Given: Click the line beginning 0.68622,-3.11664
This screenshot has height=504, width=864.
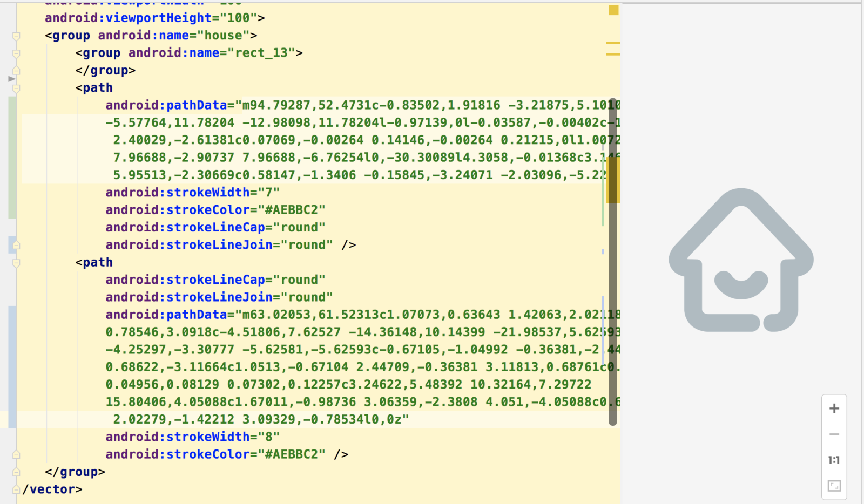Looking at the screenshot, I should tap(363, 367).
